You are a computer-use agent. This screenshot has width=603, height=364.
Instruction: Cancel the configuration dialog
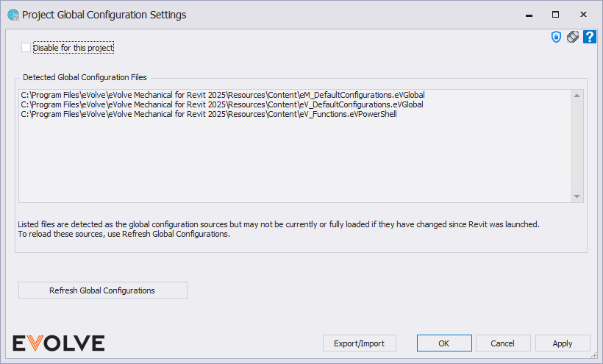[503, 343]
